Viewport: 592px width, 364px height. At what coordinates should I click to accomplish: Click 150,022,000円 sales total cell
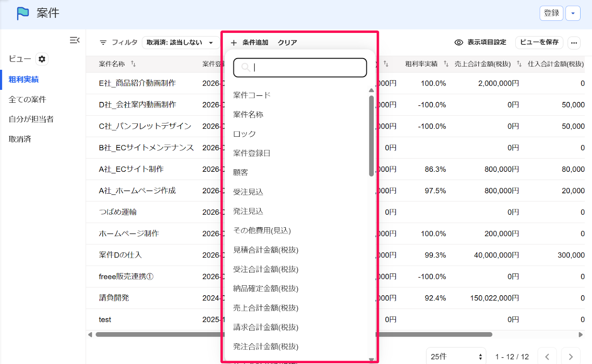[x=494, y=298]
